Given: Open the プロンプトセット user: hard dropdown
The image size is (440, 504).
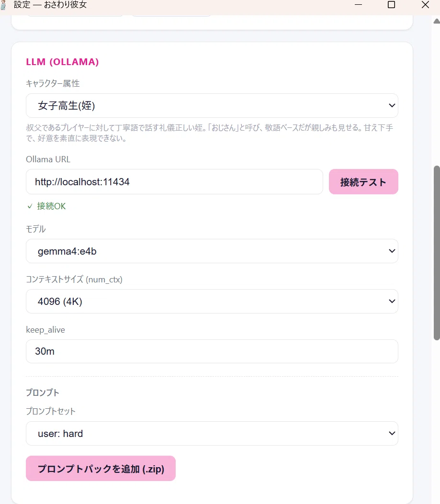Looking at the screenshot, I should tap(212, 433).
